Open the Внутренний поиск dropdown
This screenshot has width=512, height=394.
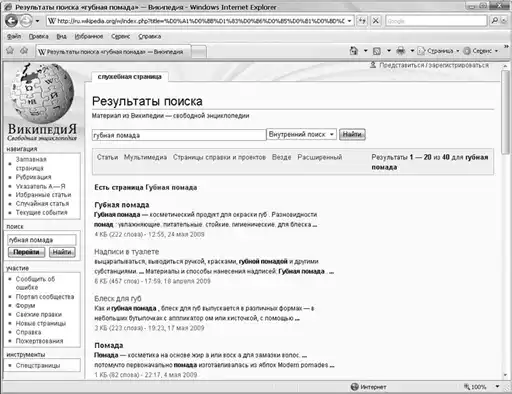302,134
